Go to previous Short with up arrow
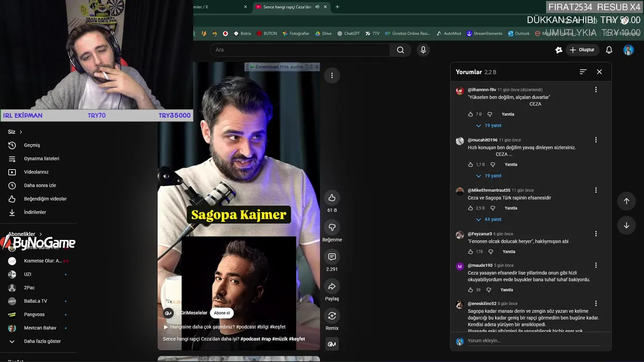Viewport: 644px width, 362px height. tap(626, 201)
